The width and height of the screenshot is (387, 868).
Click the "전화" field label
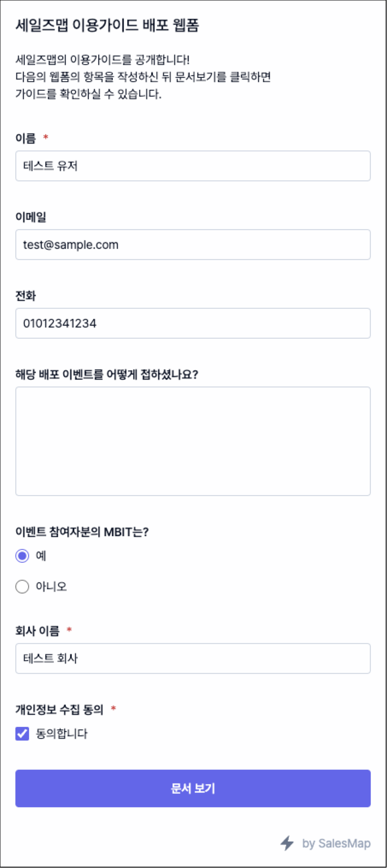point(26,296)
